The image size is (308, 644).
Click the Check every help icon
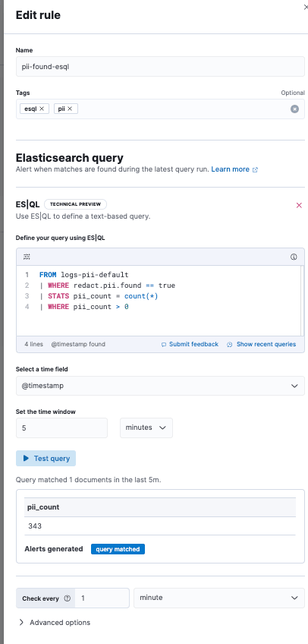tap(68, 598)
